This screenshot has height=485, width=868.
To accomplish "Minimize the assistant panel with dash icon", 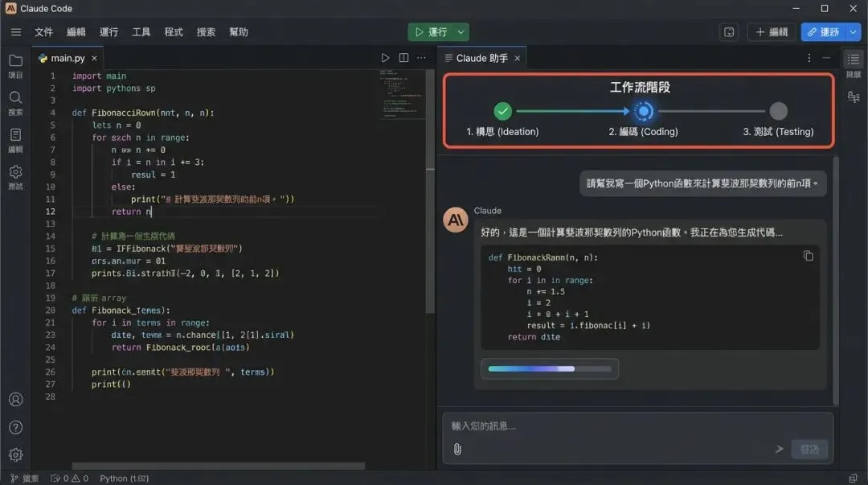I will pyautogui.click(x=826, y=58).
